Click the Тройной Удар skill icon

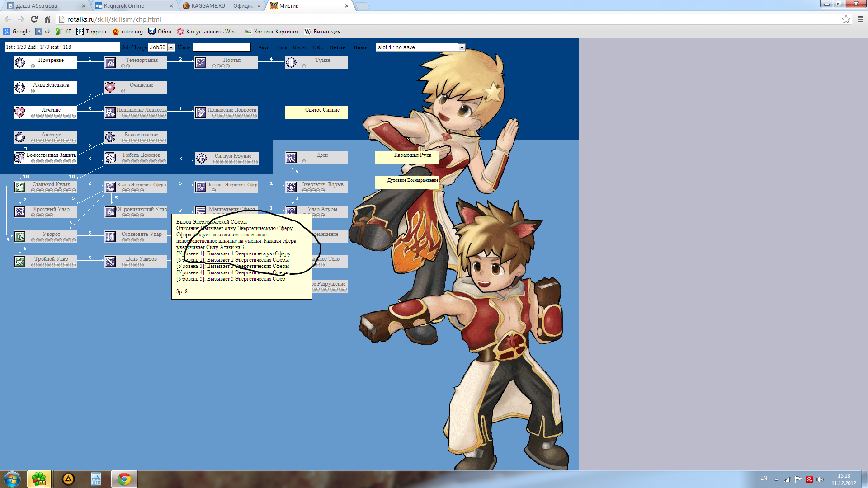20,261
